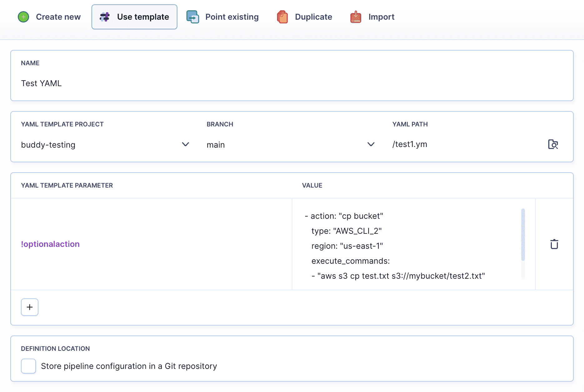Click the type "AWS_CLI_2" line
This screenshot has height=392, width=584.
pos(347,231)
